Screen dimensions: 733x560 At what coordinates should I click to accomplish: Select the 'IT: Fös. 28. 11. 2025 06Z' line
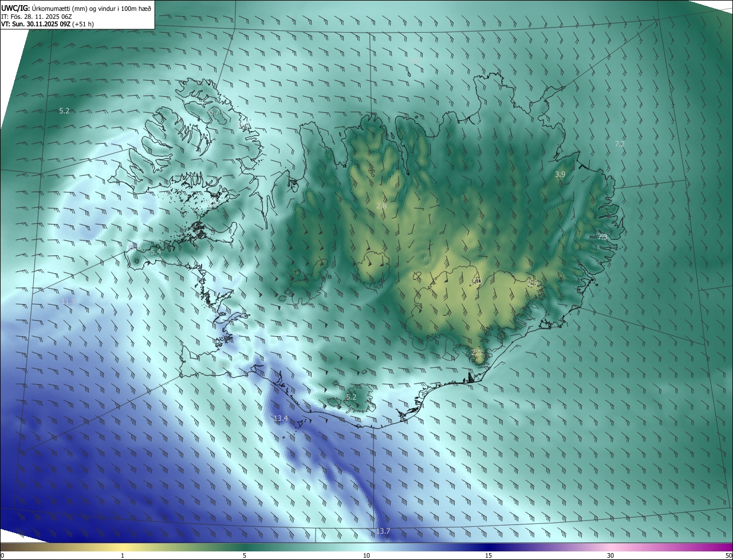(37, 16)
